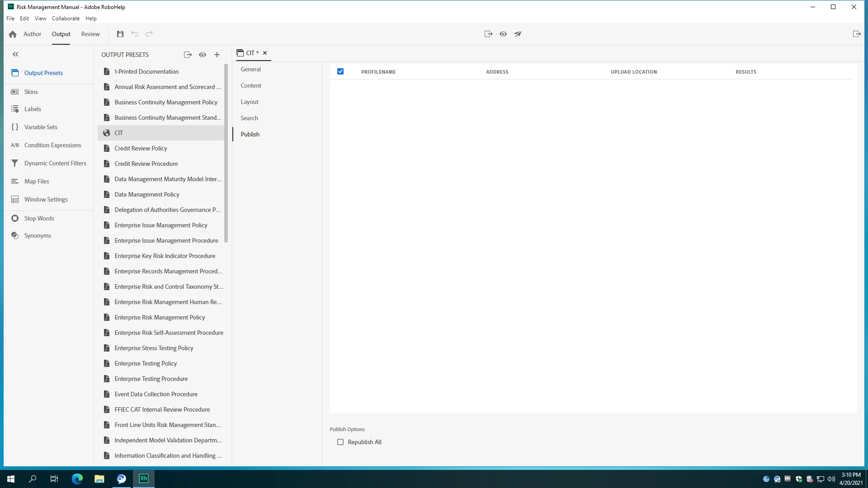This screenshot has height=488, width=868.
Task: Click the Generate icon in the Output Presets header
Action: [x=188, y=55]
